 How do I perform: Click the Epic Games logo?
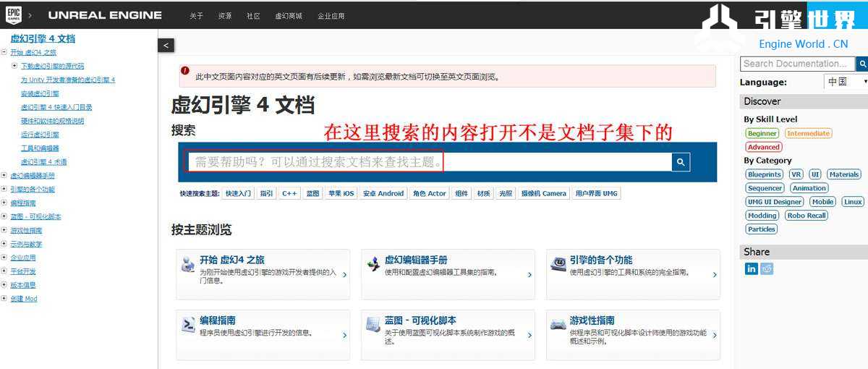(x=14, y=14)
